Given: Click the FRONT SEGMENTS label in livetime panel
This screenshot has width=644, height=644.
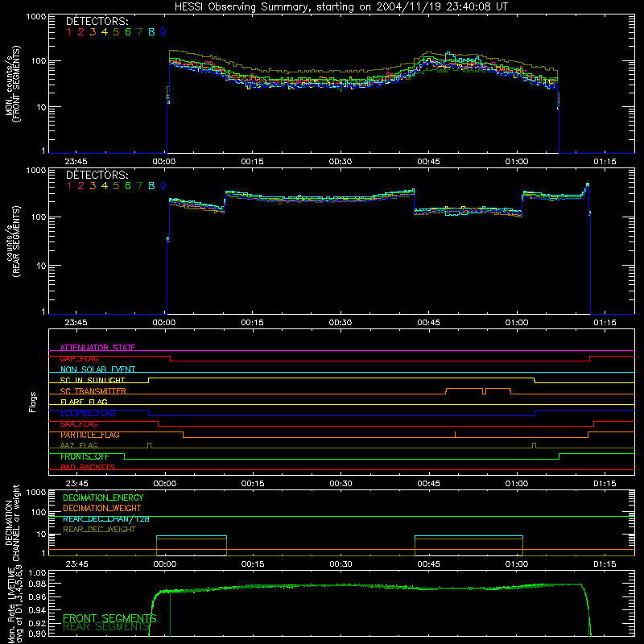Looking at the screenshot, I should click(x=109, y=618).
